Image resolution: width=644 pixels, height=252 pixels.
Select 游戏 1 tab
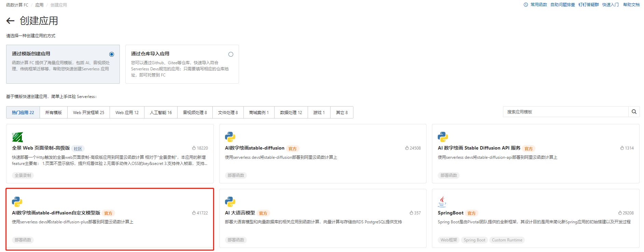coord(319,112)
